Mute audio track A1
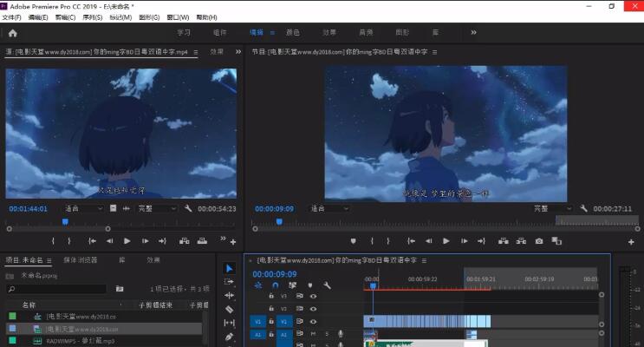 click(313, 333)
